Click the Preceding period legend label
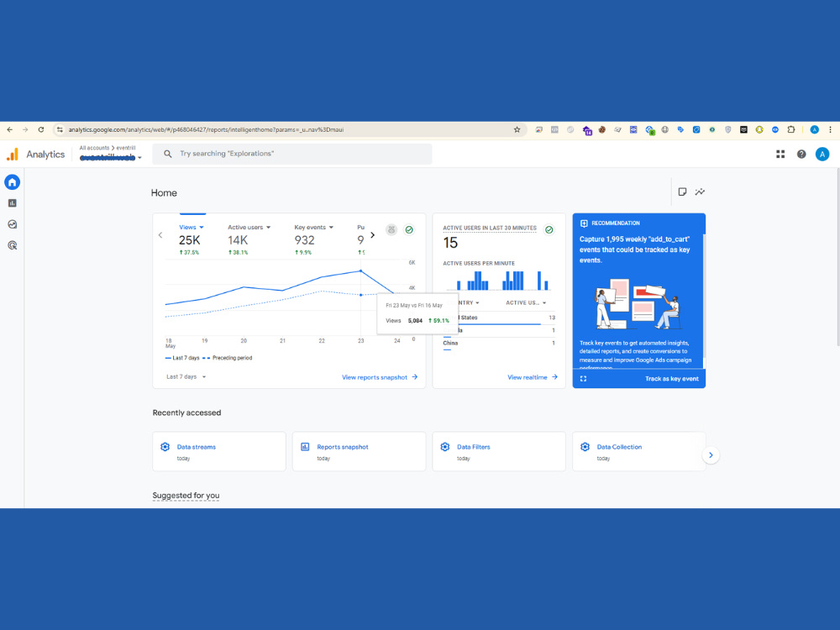 232,358
